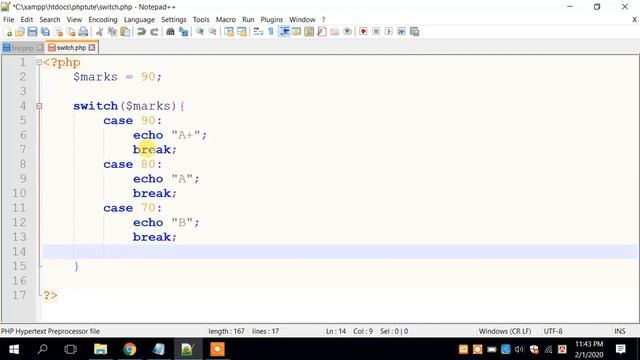Toggle synchronize vertical scrolling icon
The image size is (640, 360).
click(x=229, y=32)
